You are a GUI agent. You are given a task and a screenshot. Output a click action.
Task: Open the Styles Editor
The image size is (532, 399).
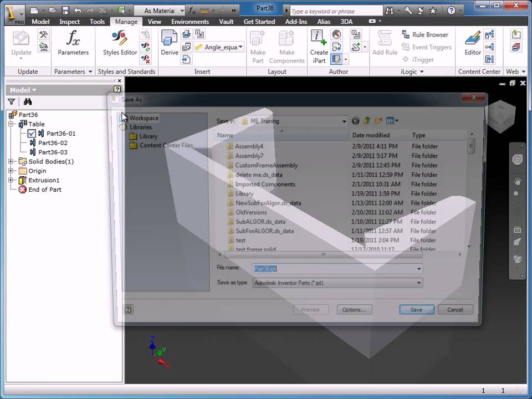[x=120, y=43]
